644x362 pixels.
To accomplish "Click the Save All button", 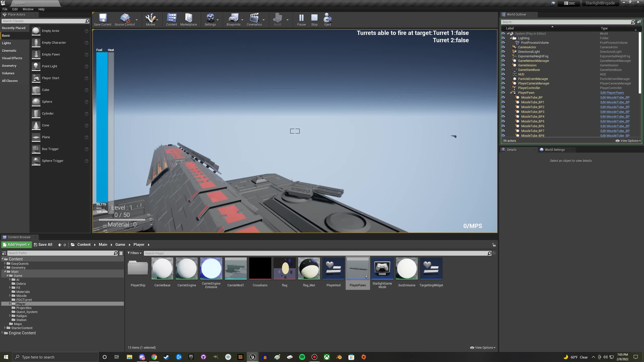I will 43,245.
